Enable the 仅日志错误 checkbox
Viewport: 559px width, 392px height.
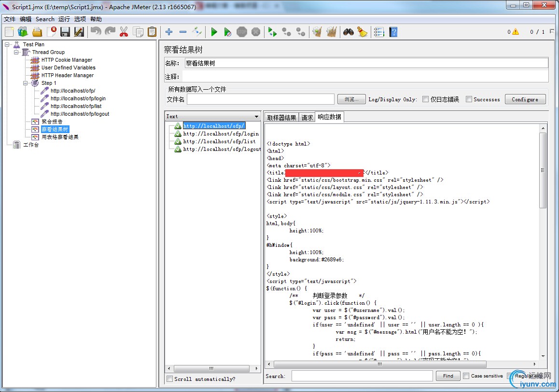coord(425,99)
